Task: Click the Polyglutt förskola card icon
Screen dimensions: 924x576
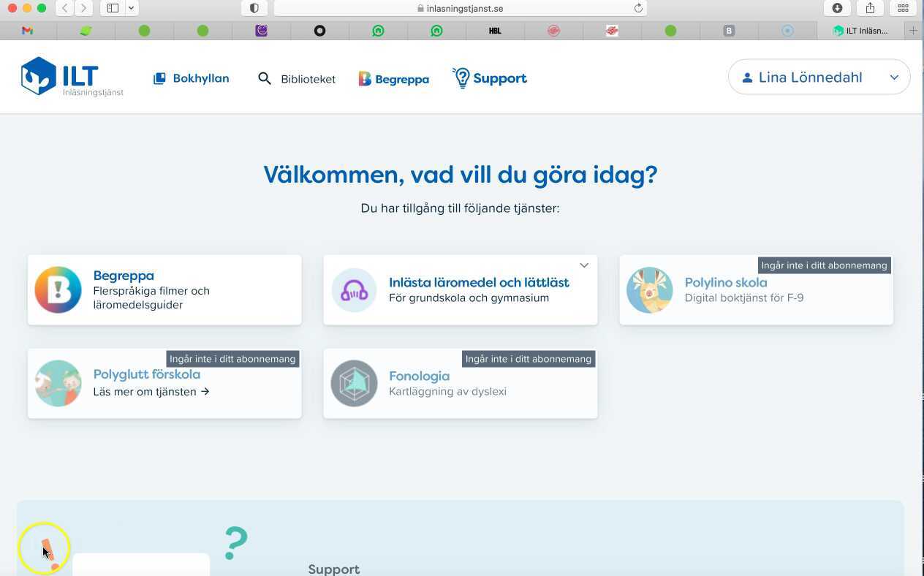Action: pos(58,382)
